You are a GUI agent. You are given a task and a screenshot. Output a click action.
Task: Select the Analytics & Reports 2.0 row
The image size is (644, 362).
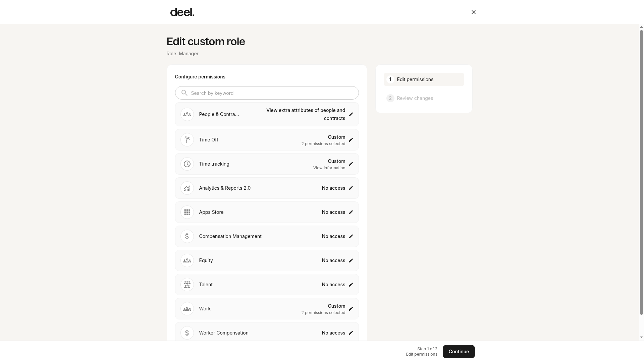click(x=267, y=188)
